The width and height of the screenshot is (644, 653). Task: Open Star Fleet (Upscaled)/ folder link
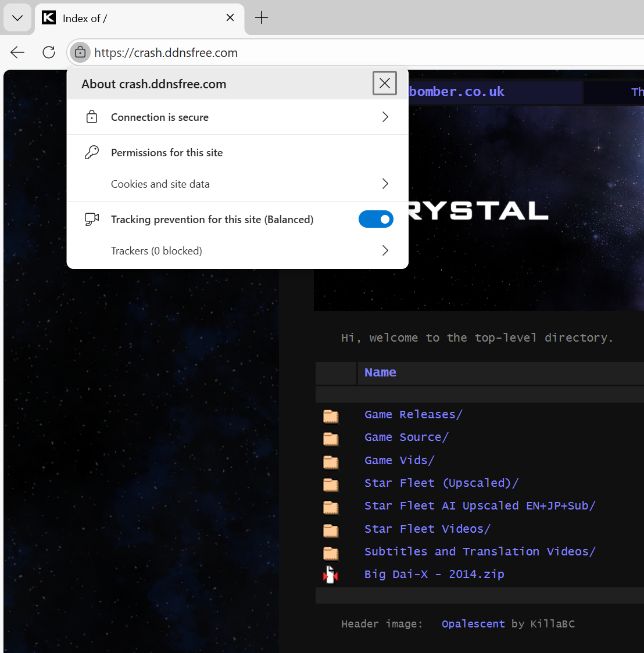click(x=441, y=483)
